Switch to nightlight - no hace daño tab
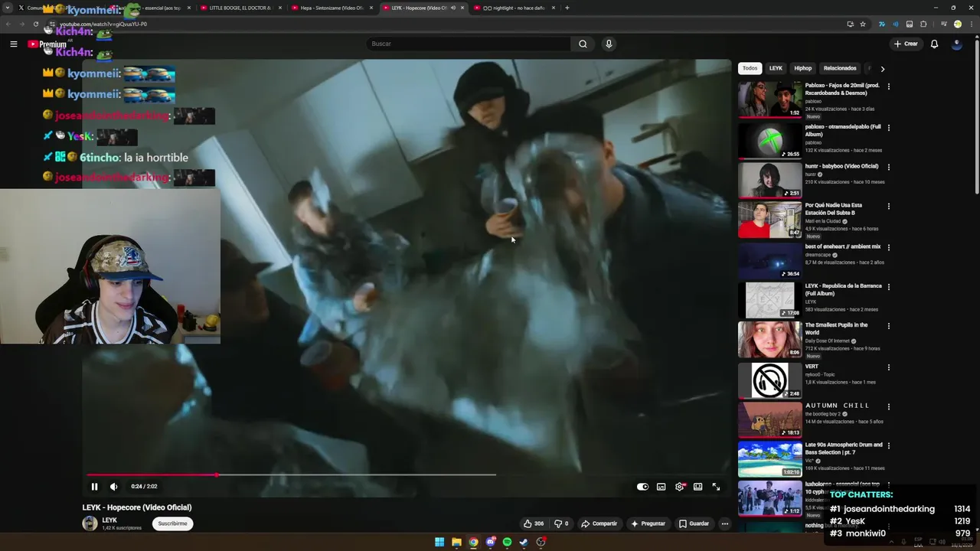Screen dimensions: 980x551 [x=513, y=8]
